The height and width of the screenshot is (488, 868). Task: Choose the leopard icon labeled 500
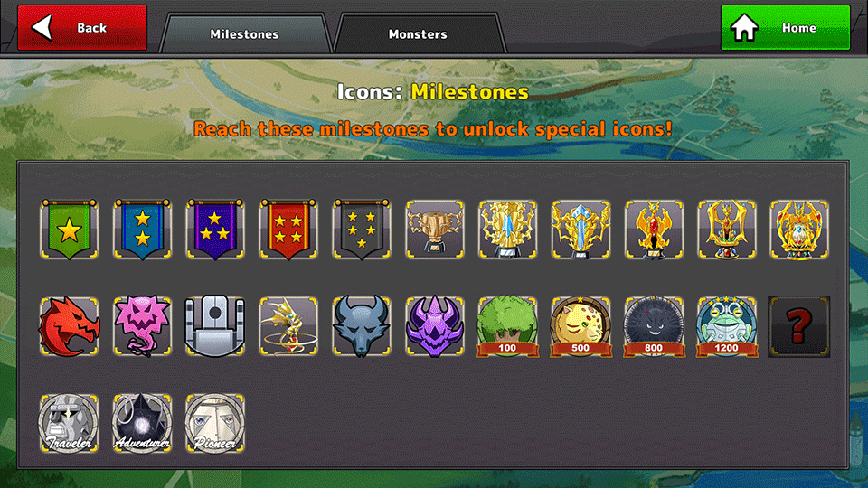580,326
